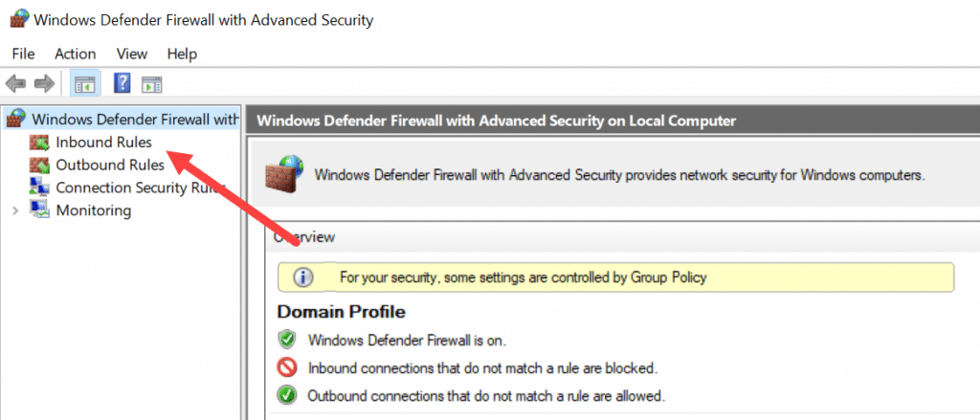Click the Inbound Rules brick icon

pyautogui.click(x=39, y=144)
